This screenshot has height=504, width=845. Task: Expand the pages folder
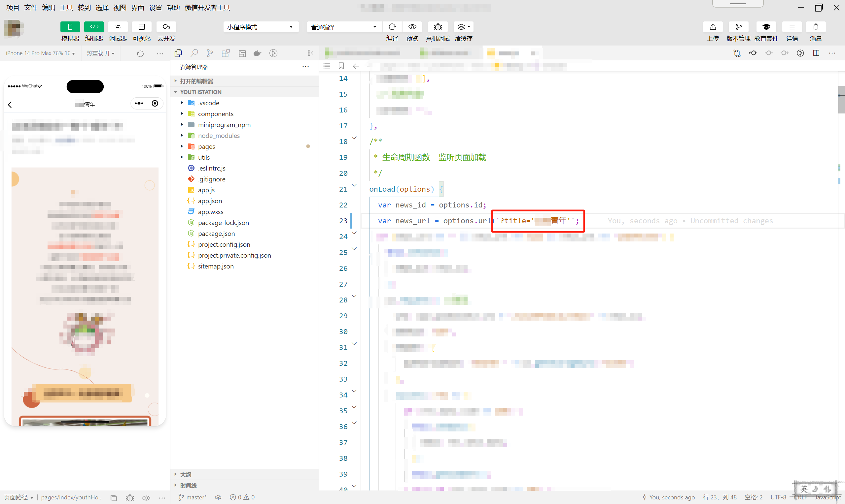coord(206,146)
